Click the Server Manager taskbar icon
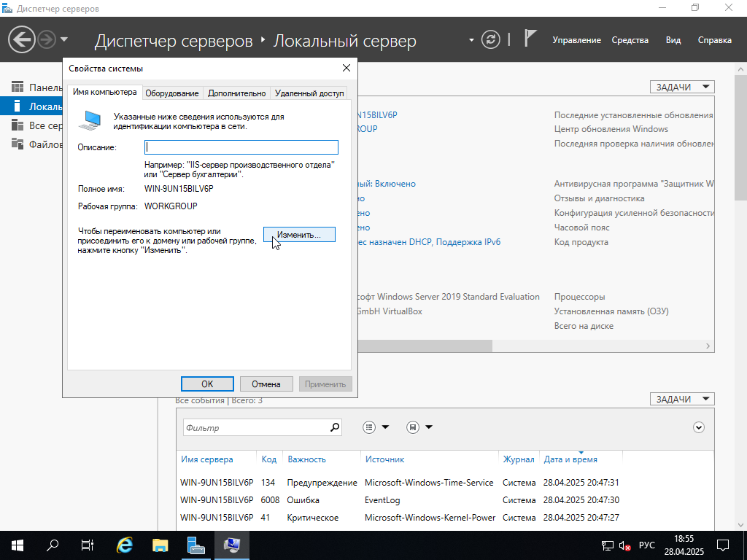 pos(196,545)
